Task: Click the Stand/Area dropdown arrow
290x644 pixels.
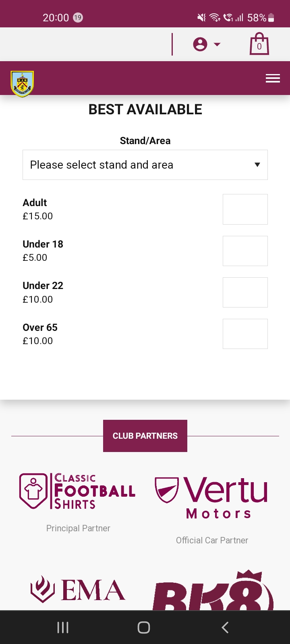Action: point(257,165)
